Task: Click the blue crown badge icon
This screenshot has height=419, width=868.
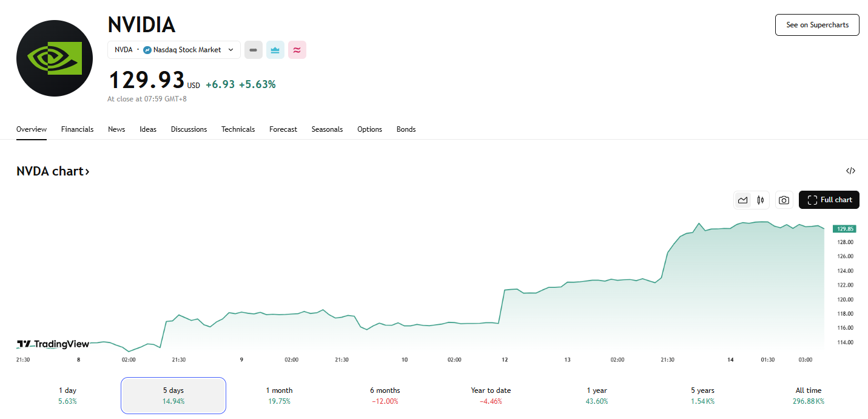Action: click(x=275, y=50)
